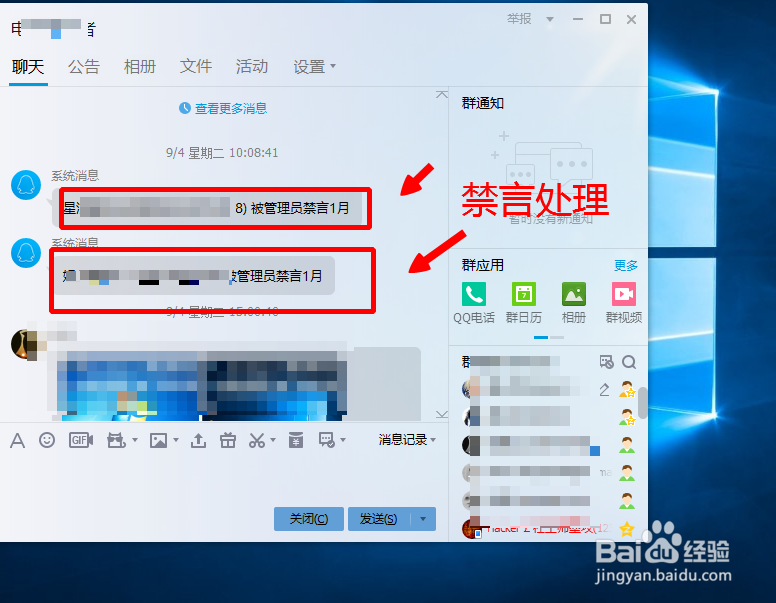The image size is (776, 603).
Task: Click the second 系统消息 penguin avatar
Action: pyautogui.click(x=26, y=252)
